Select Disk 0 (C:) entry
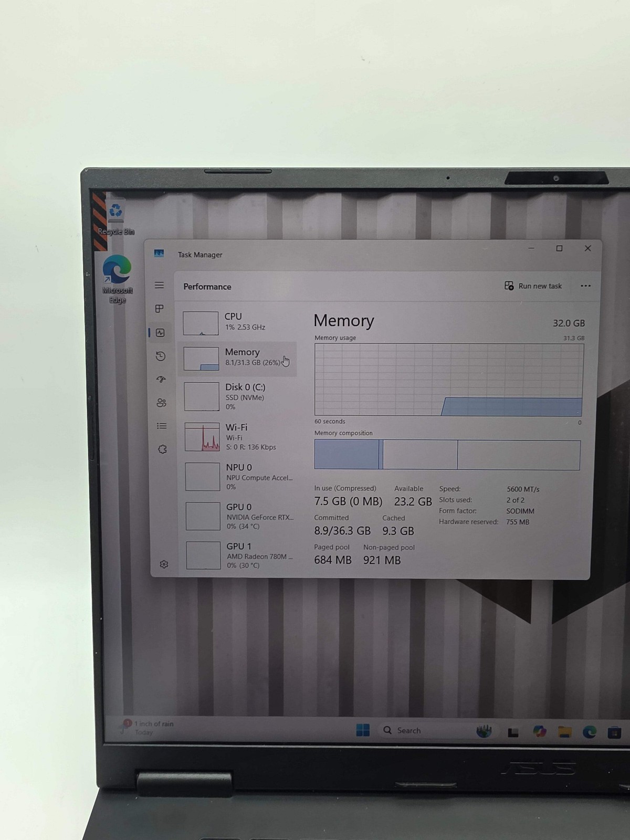 point(238,396)
